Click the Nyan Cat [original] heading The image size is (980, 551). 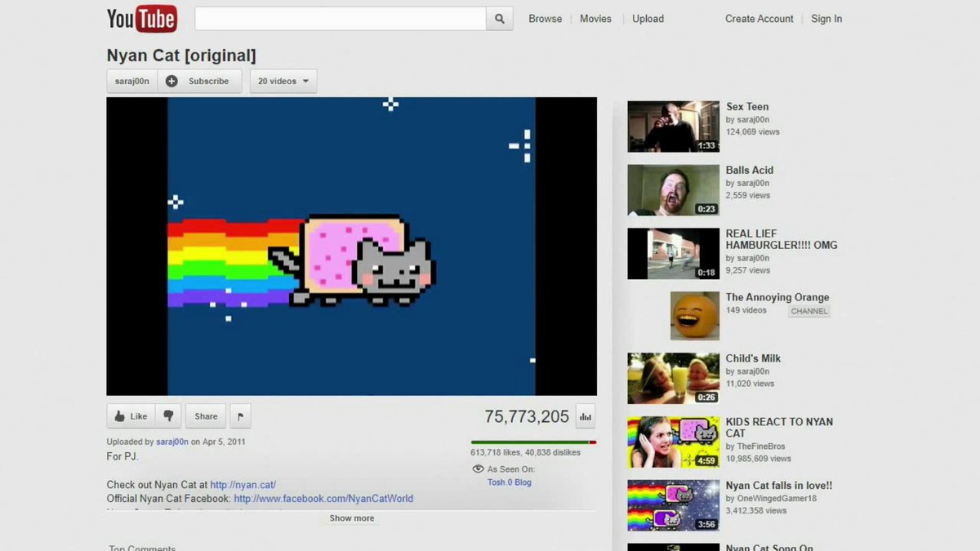point(181,56)
